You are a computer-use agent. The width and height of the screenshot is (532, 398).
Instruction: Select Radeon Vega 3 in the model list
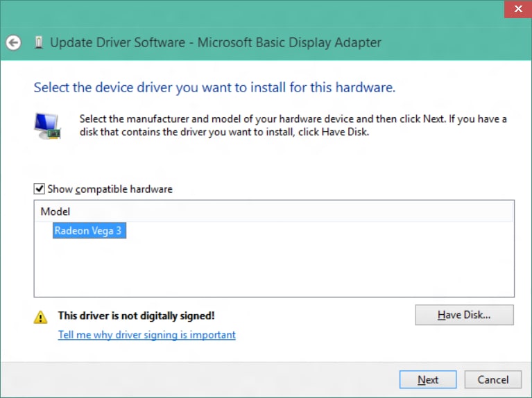click(x=89, y=231)
